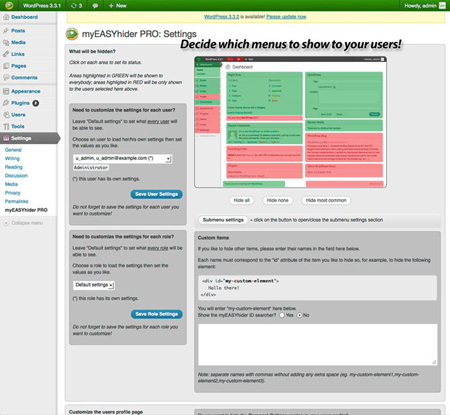Click the Dashboard house icon

coord(6,17)
